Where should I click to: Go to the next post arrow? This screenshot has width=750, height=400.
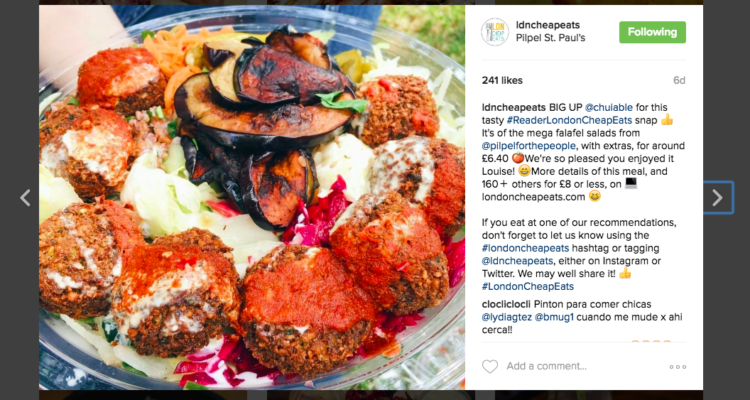(x=717, y=198)
